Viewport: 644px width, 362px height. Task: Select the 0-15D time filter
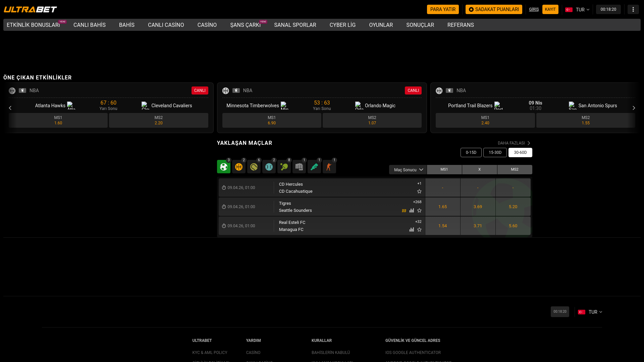coord(471,153)
